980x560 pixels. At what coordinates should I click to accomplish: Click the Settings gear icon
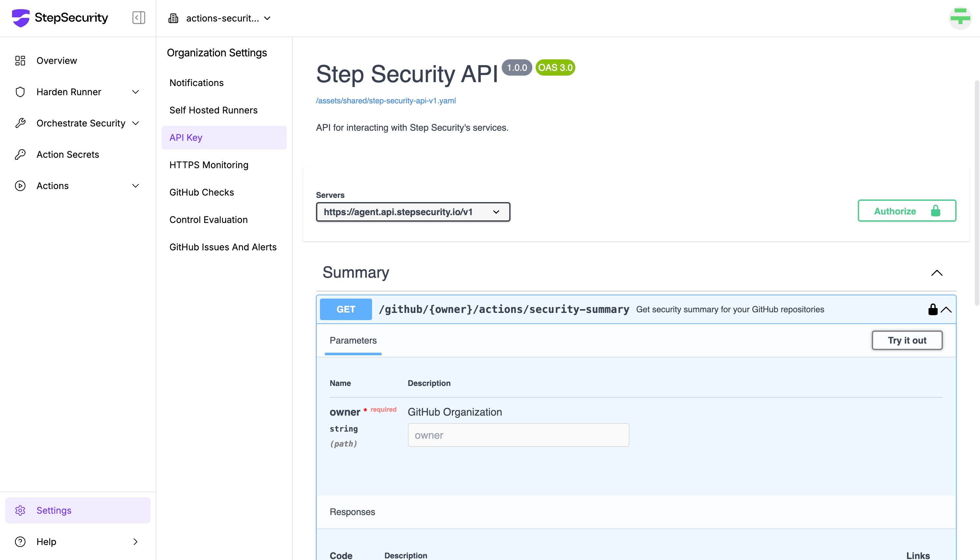(x=20, y=510)
